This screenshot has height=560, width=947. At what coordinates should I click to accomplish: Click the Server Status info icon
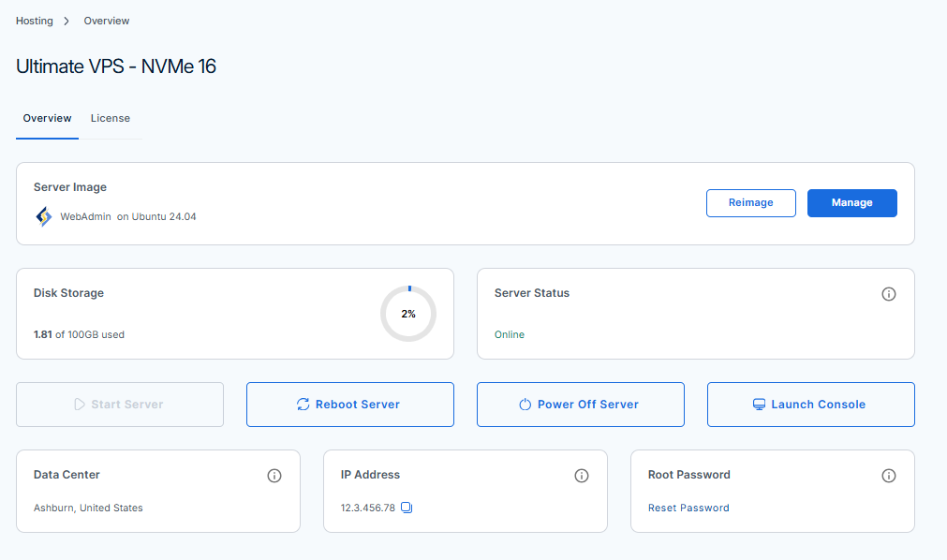(x=888, y=294)
